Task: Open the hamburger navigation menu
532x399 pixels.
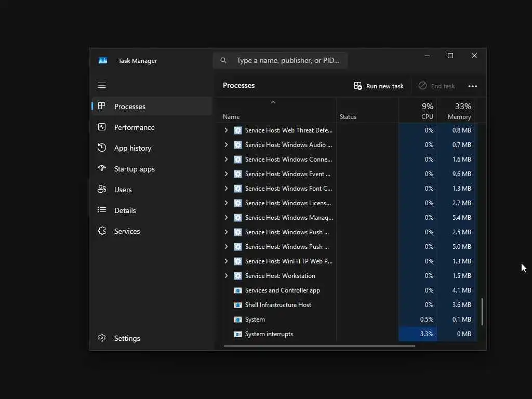Action: pos(102,85)
